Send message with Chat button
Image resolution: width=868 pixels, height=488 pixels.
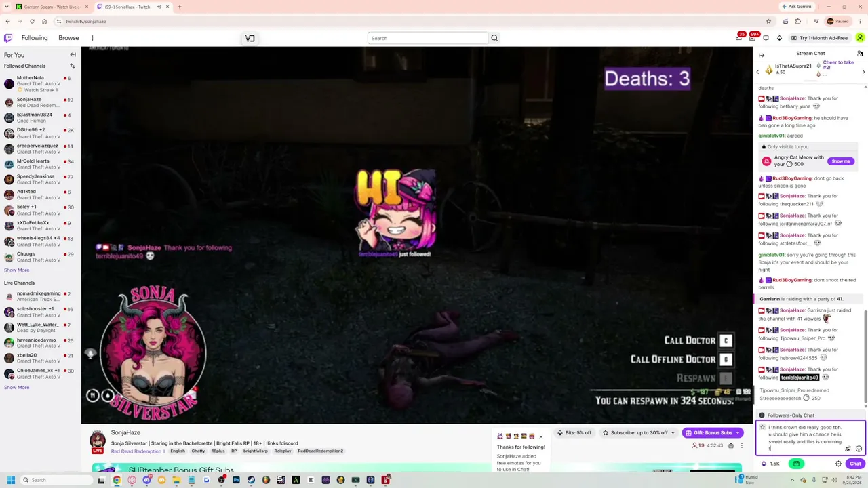point(854,464)
